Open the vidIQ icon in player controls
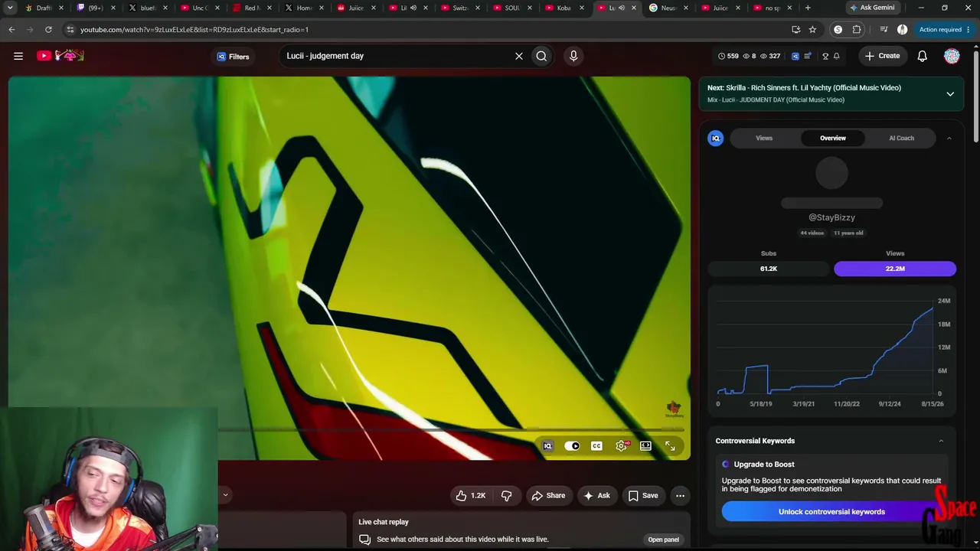Image resolution: width=980 pixels, height=551 pixels. [547, 446]
